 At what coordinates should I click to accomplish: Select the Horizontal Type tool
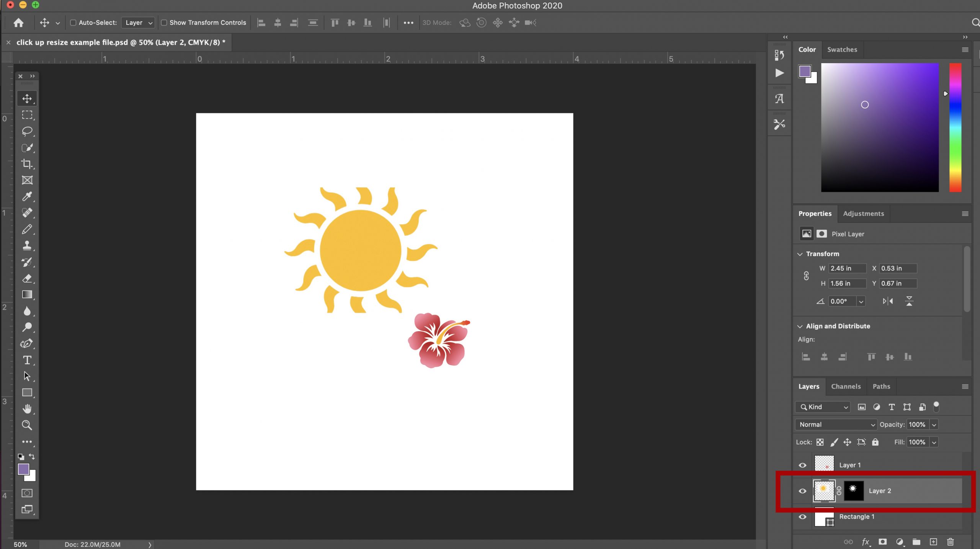(x=27, y=360)
